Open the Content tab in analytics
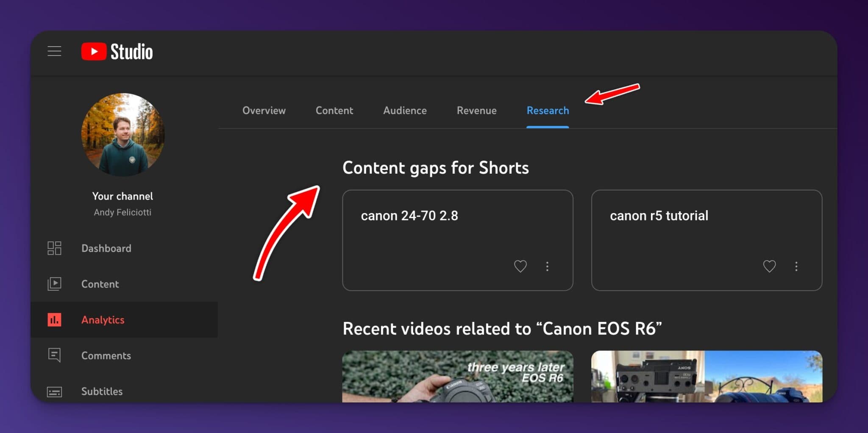Viewport: 868px width, 433px height. [334, 111]
